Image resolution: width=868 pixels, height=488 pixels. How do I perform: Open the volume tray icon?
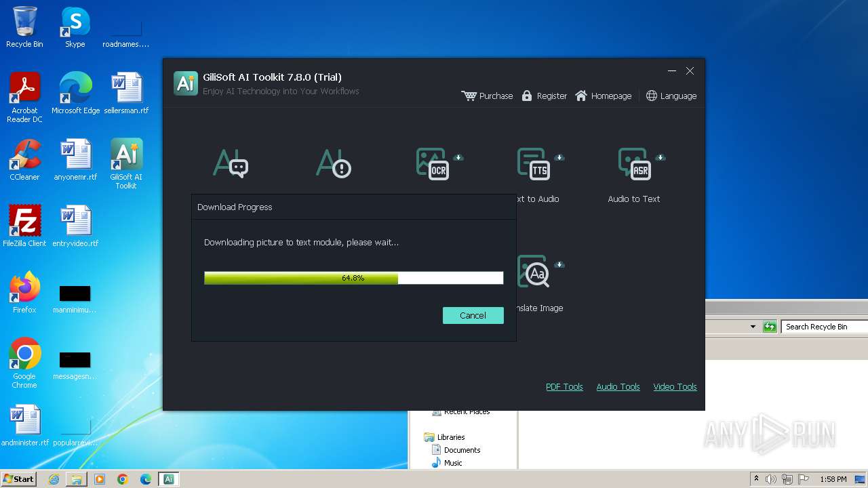click(x=771, y=479)
